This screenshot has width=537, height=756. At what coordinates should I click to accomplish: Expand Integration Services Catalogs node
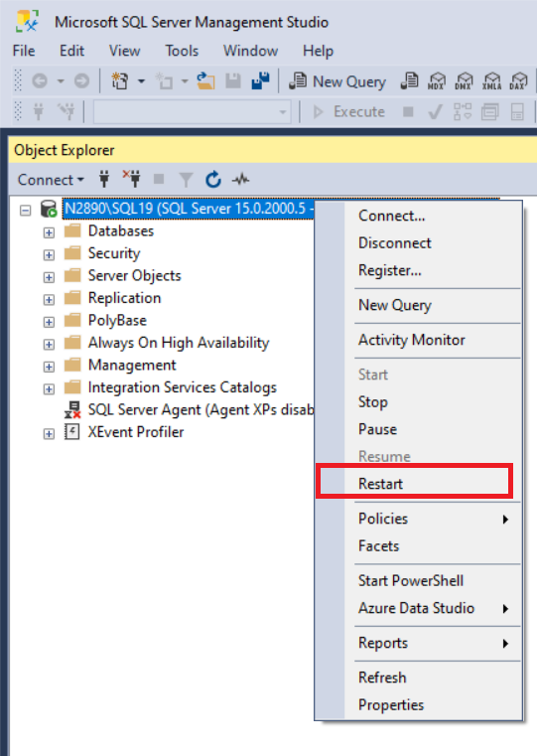(49, 388)
